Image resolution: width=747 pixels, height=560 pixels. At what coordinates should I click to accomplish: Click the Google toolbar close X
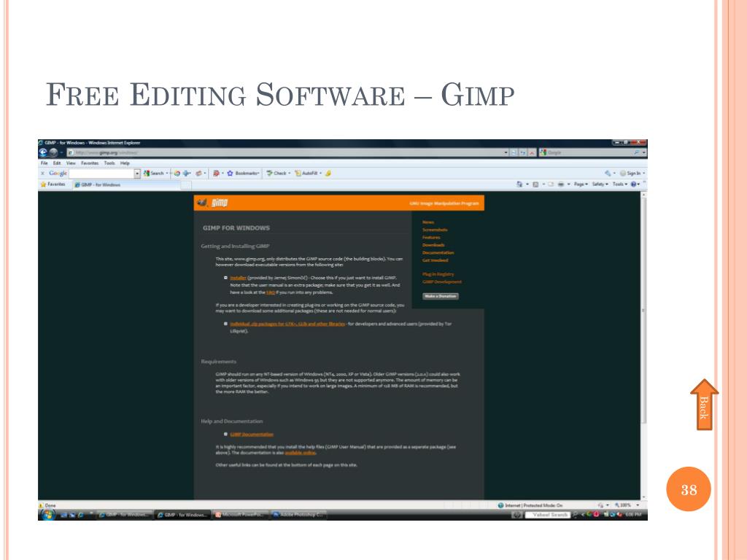[42, 174]
